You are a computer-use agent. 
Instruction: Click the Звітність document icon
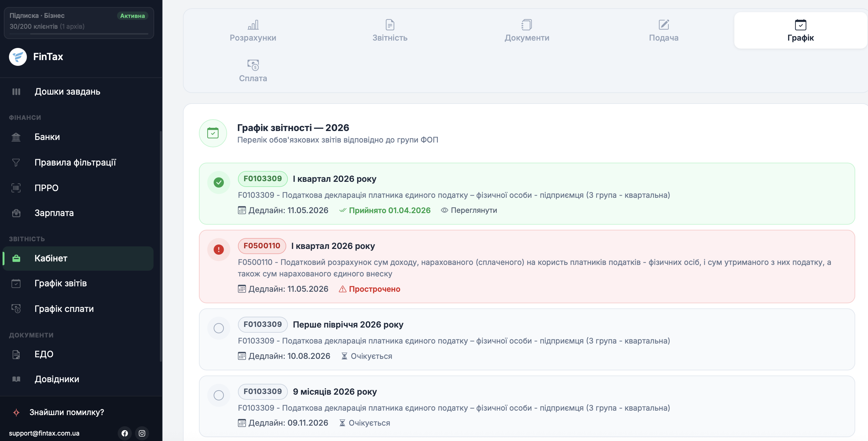(390, 25)
